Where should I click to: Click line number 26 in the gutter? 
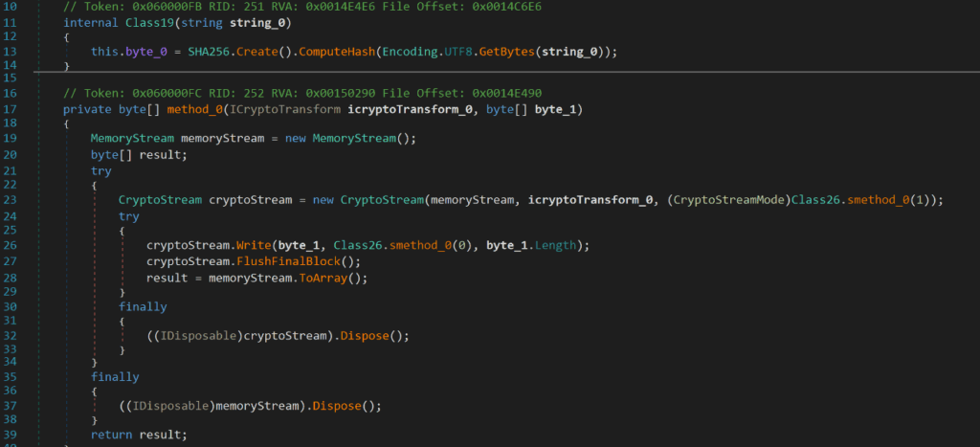(10, 245)
